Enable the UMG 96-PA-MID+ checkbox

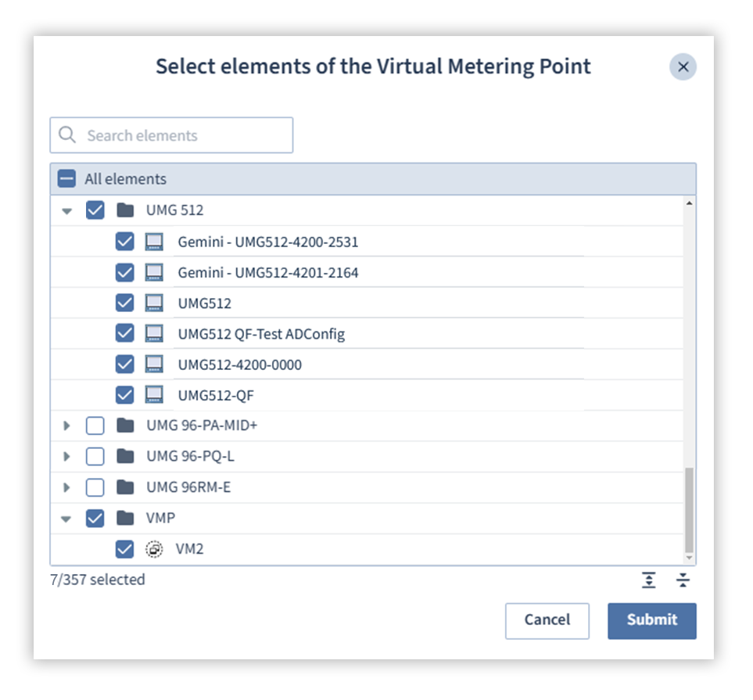click(95, 426)
